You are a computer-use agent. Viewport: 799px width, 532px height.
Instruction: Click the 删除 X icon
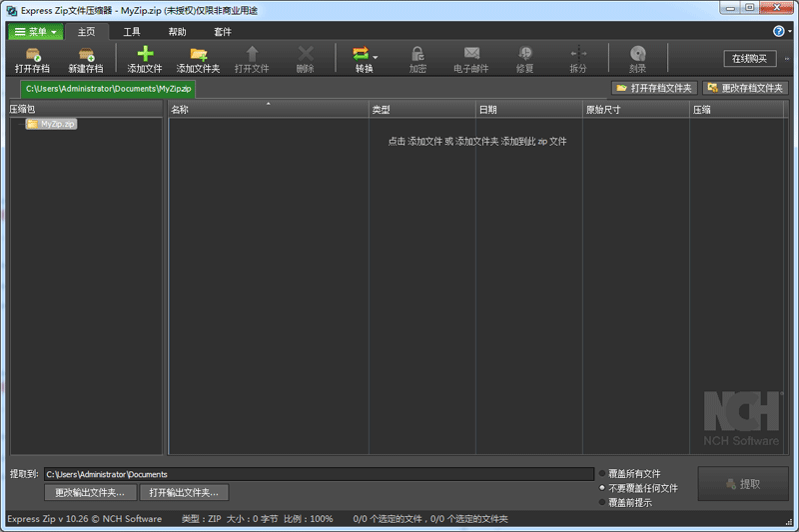(x=306, y=54)
